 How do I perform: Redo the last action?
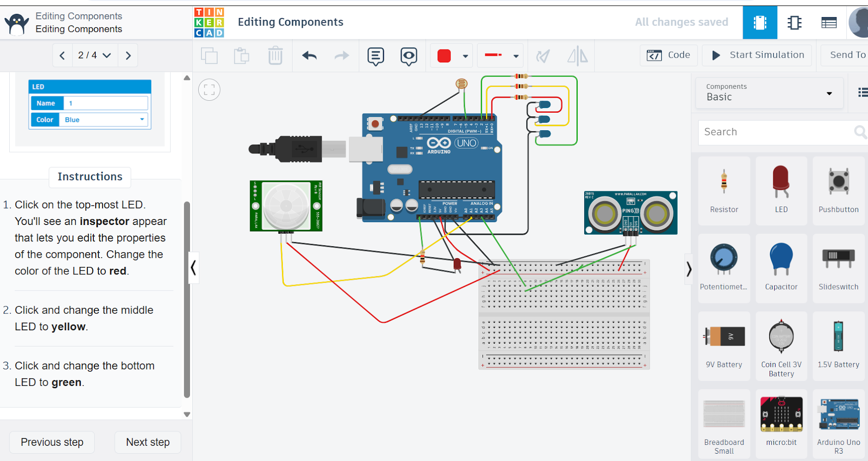point(342,56)
